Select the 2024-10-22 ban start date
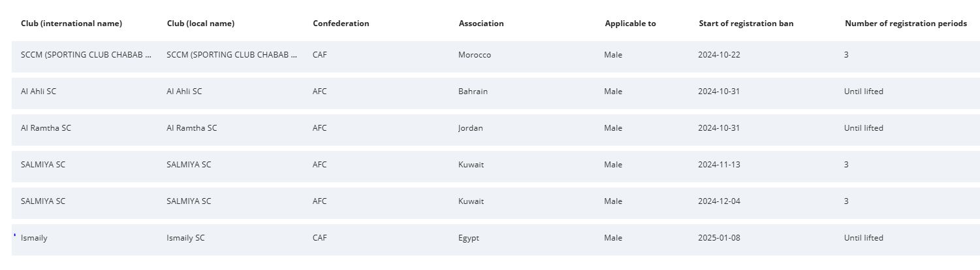Image resolution: width=980 pixels, height=270 pixels. (719, 55)
